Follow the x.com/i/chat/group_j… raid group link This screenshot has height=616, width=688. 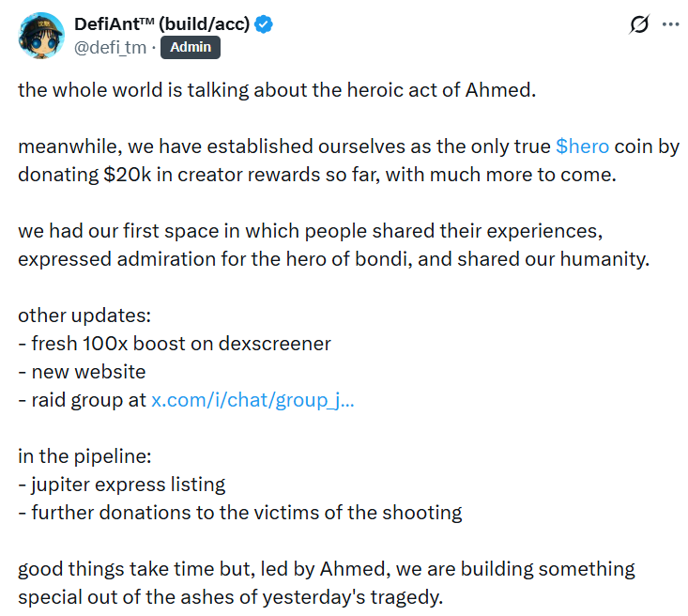[252, 400]
